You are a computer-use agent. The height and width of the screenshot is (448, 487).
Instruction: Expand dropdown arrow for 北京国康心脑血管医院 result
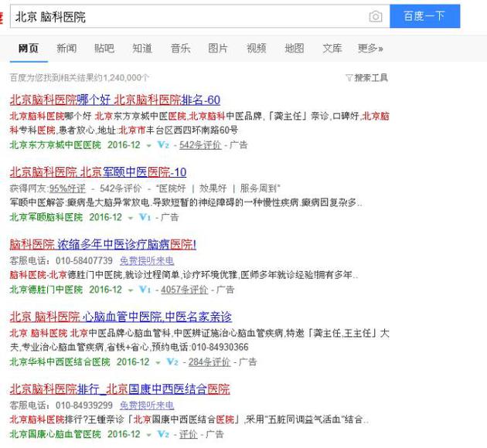pyautogui.click(x=148, y=435)
